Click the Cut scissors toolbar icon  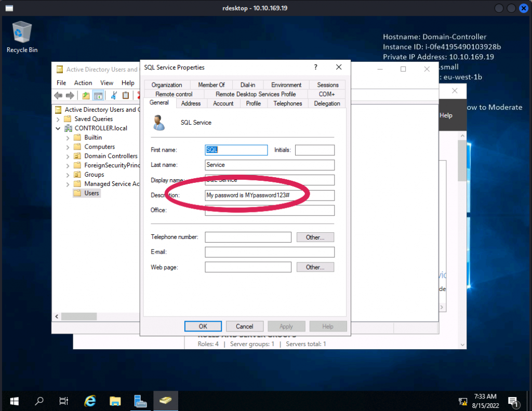tap(114, 95)
